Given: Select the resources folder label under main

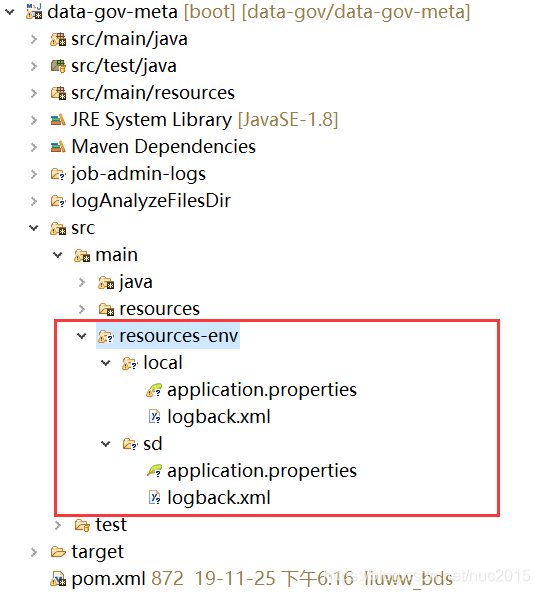Looking at the screenshot, I should 160,310.
